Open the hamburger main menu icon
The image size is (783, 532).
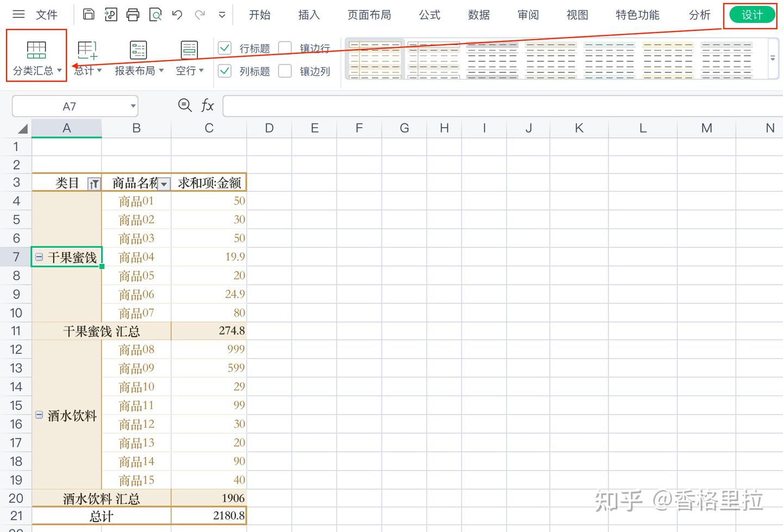[18, 15]
